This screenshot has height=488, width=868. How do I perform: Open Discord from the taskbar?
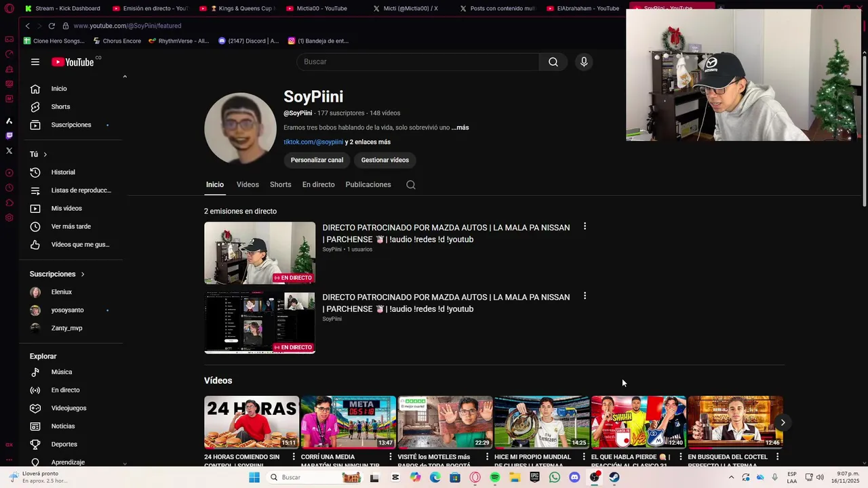coord(574,477)
